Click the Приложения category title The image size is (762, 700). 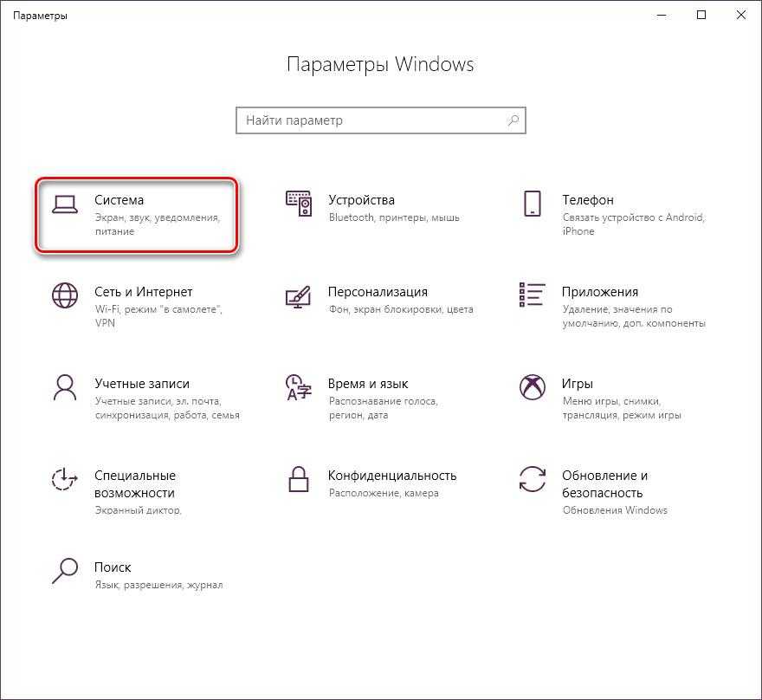pyautogui.click(x=599, y=292)
